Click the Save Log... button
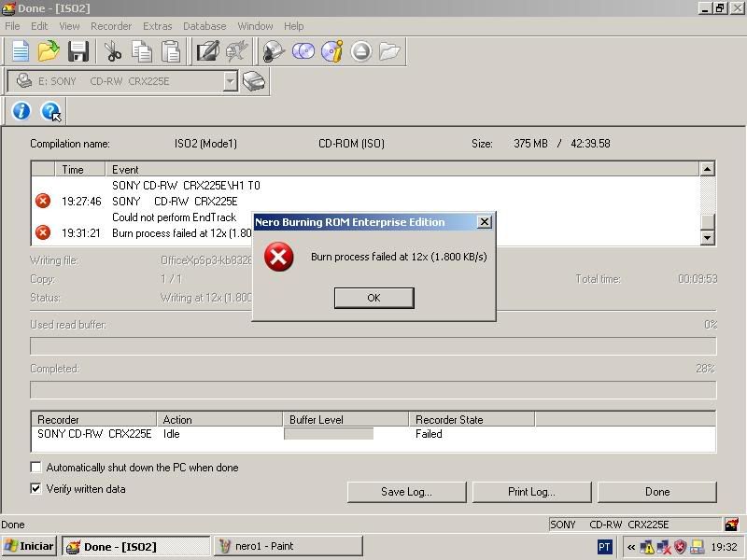 (x=406, y=492)
